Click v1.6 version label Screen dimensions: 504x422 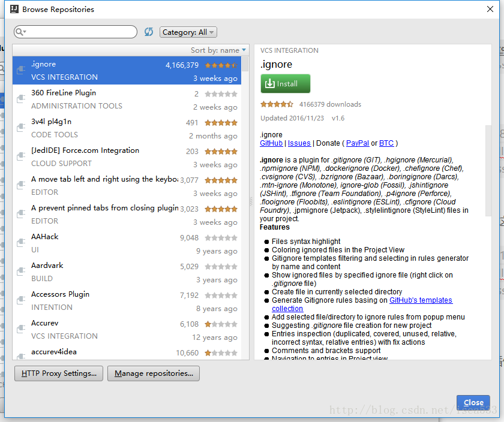[338, 118]
